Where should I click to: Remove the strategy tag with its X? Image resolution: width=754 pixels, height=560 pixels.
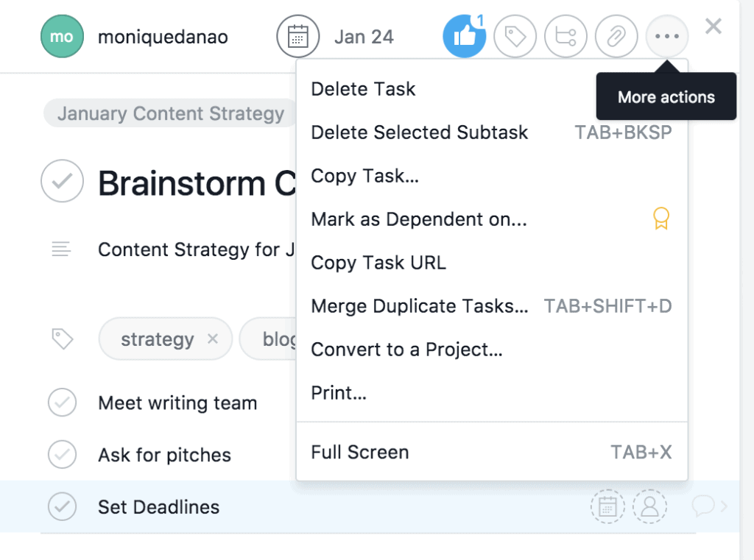pyautogui.click(x=212, y=339)
